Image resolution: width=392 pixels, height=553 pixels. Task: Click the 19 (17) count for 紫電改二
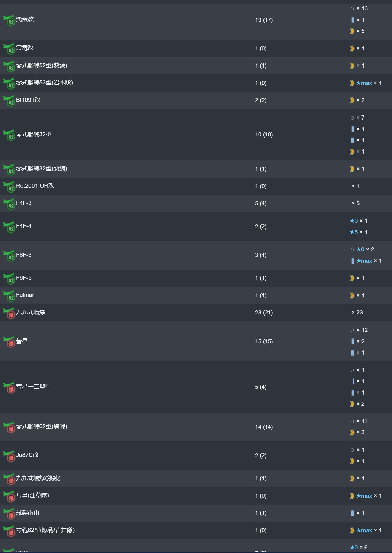264,20
